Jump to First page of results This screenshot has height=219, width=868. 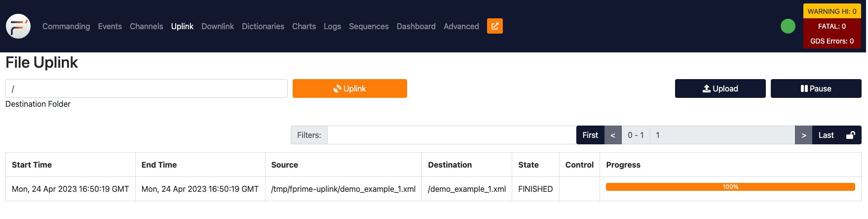point(590,135)
